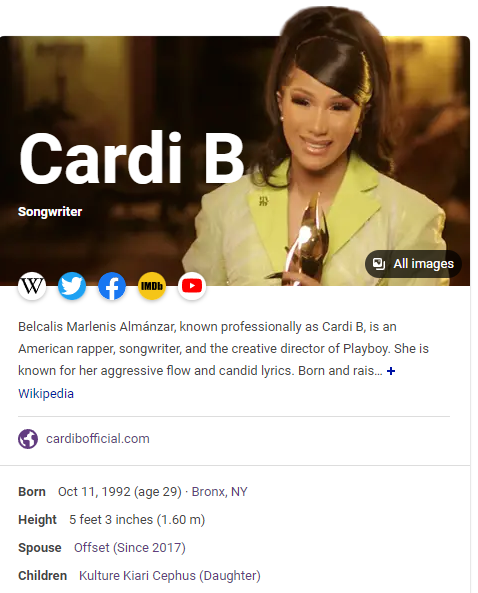This screenshot has width=478, height=593.
Task: Open the Facebook profile icon
Action: tap(112, 286)
